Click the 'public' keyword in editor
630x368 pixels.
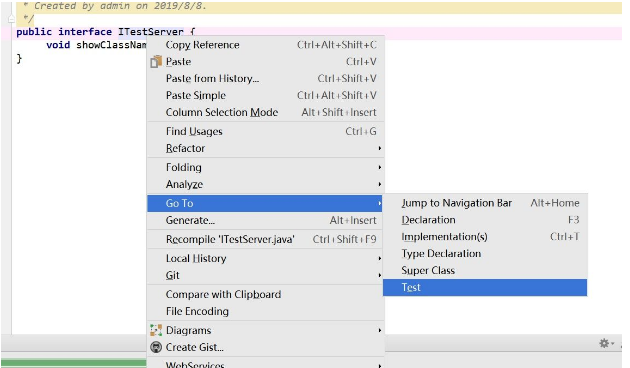coord(34,32)
